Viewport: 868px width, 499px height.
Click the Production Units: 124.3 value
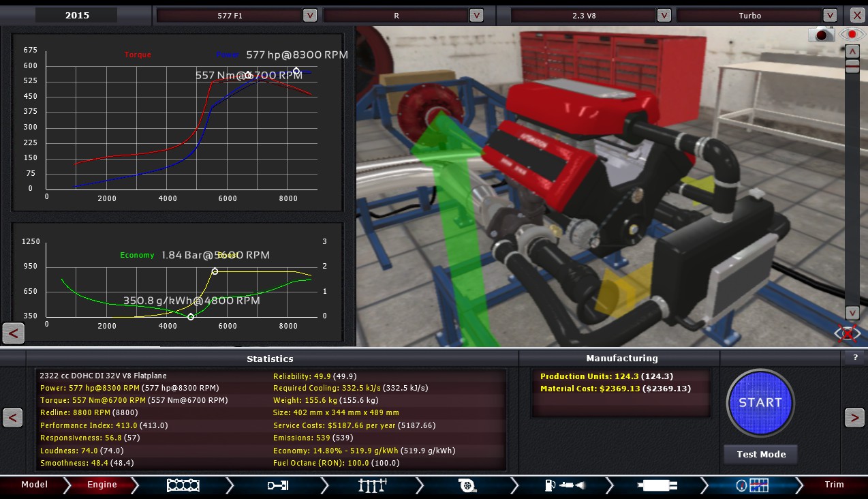click(x=606, y=376)
